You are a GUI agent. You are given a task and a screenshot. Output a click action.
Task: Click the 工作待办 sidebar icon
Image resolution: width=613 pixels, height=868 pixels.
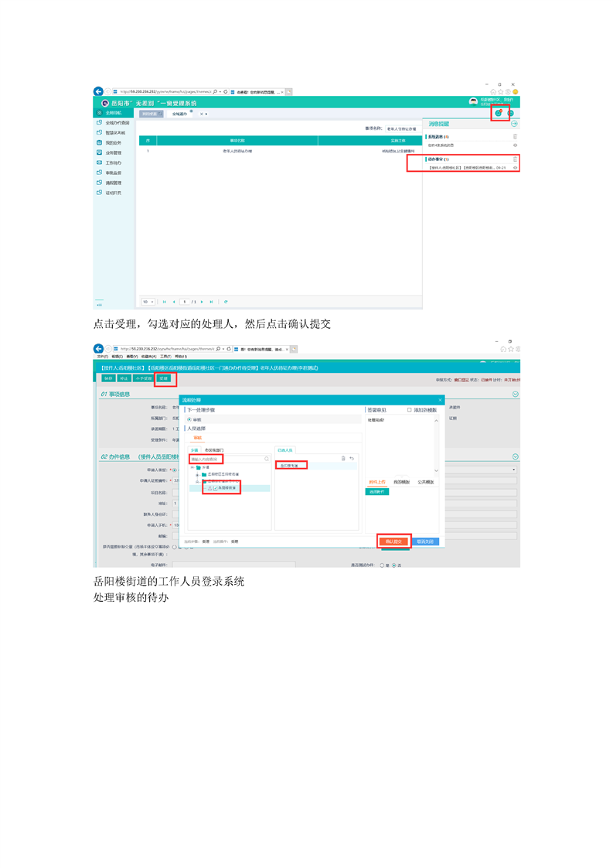click(99, 163)
